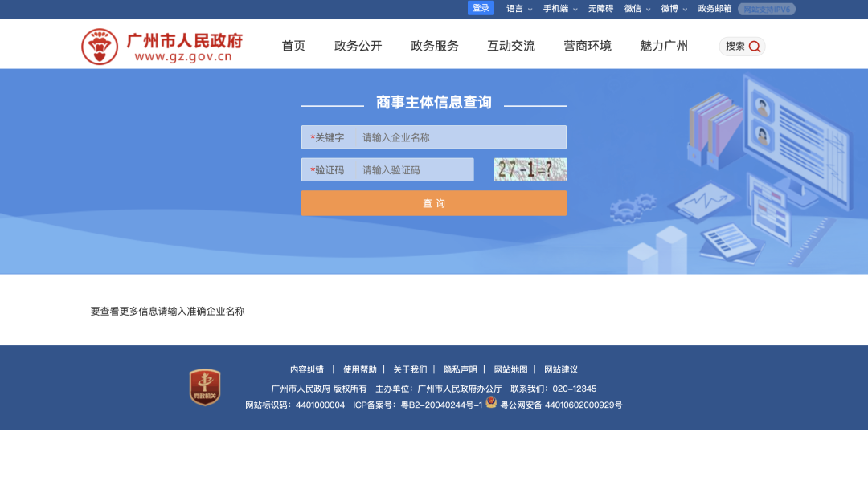Click the police emblem beside 粤公网安备

pos(490,405)
